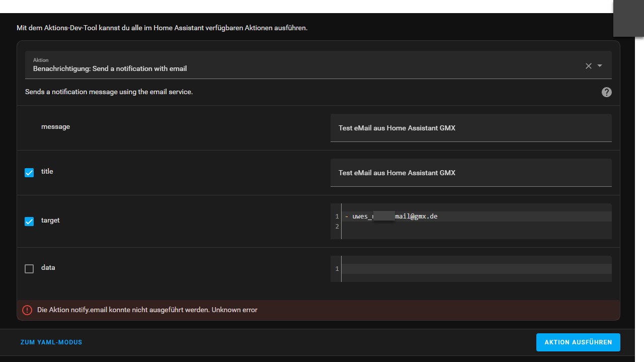Clear the selected Aktion with the X icon

click(588, 66)
